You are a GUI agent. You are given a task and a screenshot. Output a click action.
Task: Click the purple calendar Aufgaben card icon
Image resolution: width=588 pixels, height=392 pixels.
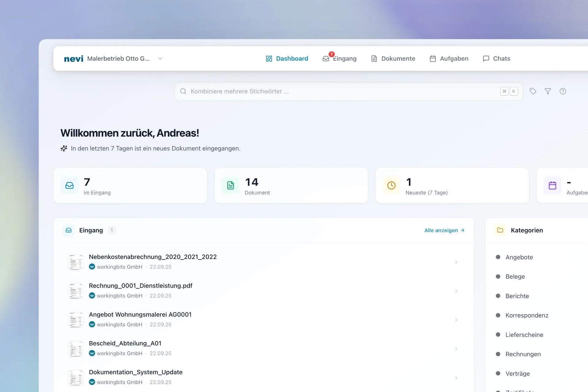[552, 185]
